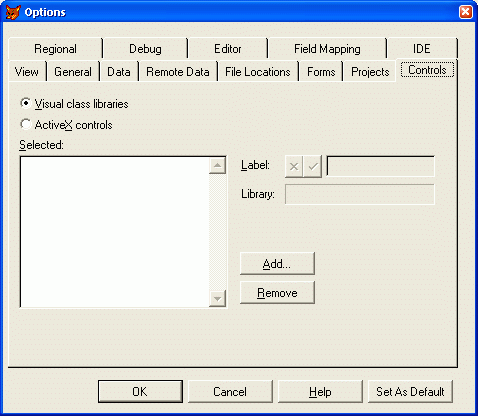Click the Remove button
The width and height of the screenshot is (478, 416).
[277, 293]
